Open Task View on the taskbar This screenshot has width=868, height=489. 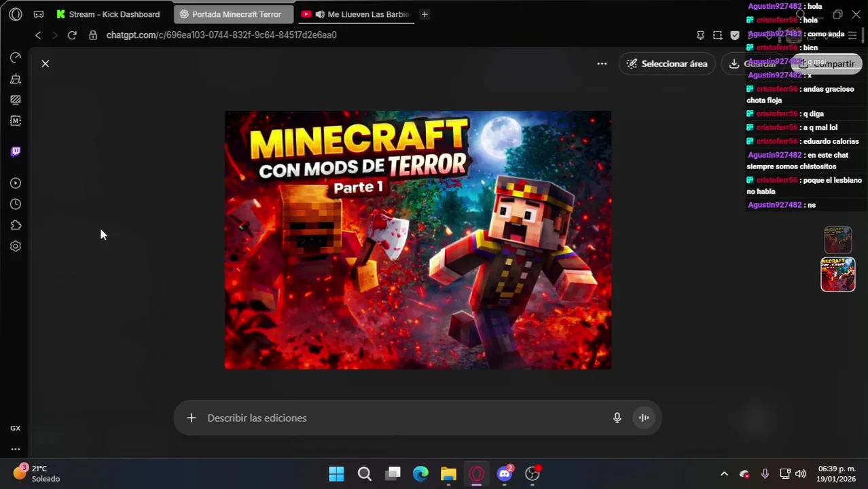[393, 474]
